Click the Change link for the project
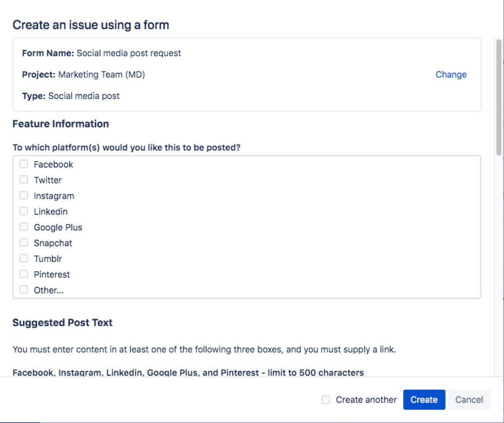Viewport: 504px width, 423px height. [451, 74]
